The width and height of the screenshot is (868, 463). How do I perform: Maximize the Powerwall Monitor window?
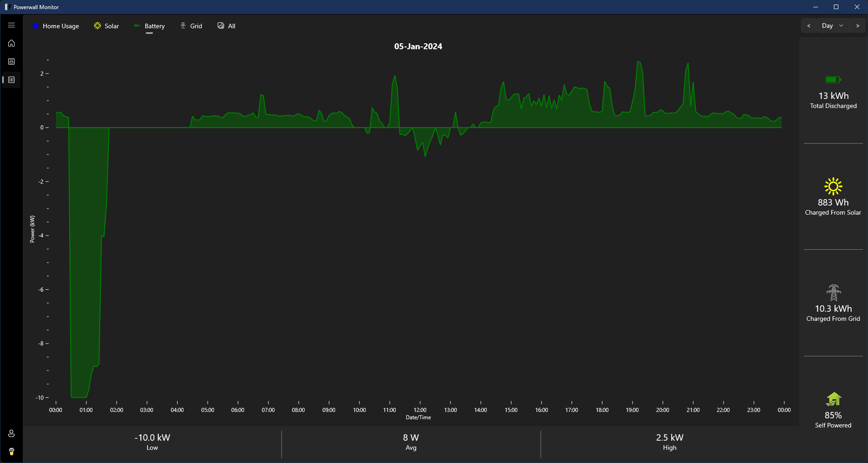coord(836,7)
